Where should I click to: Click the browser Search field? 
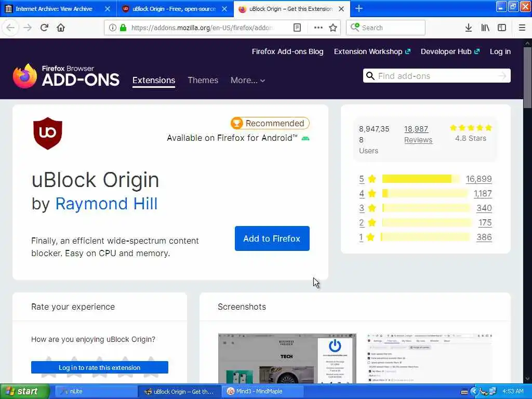[x=386, y=28]
